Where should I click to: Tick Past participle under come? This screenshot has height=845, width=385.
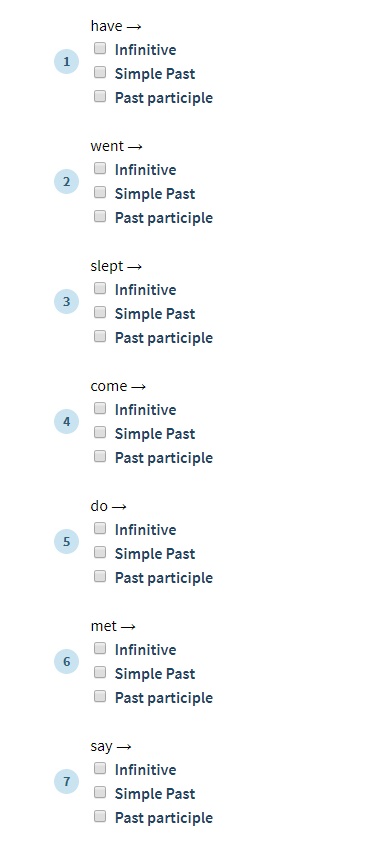100,456
